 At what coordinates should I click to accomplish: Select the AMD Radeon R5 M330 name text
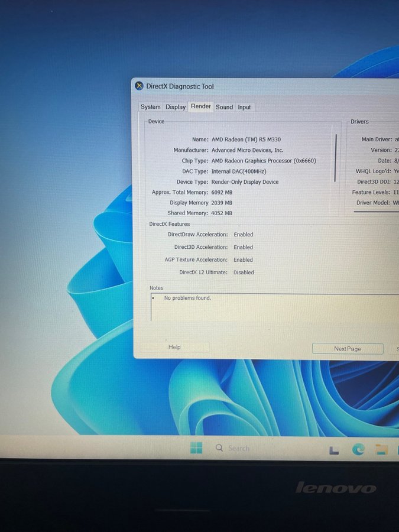click(246, 140)
